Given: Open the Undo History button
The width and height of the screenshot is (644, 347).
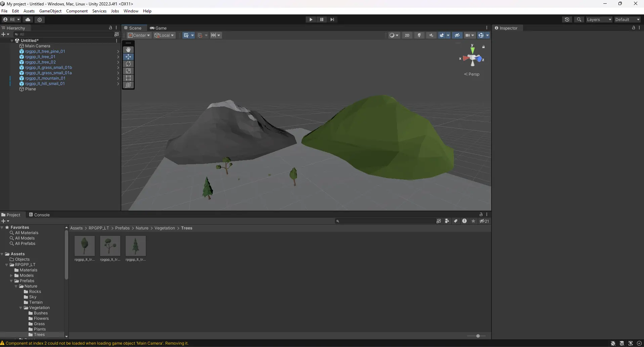Looking at the screenshot, I should [x=567, y=19].
